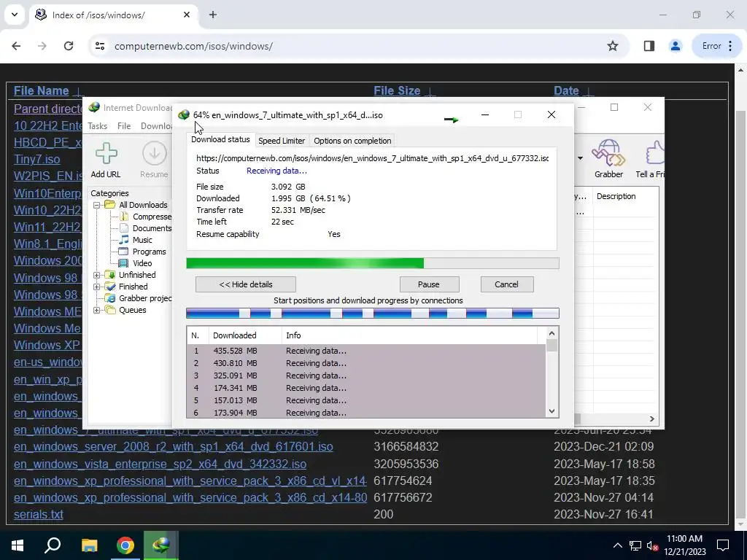Image resolution: width=747 pixels, height=560 pixels.
Task: Open en_windows_server_2008_r2 iso link
Action: point(174,447)
